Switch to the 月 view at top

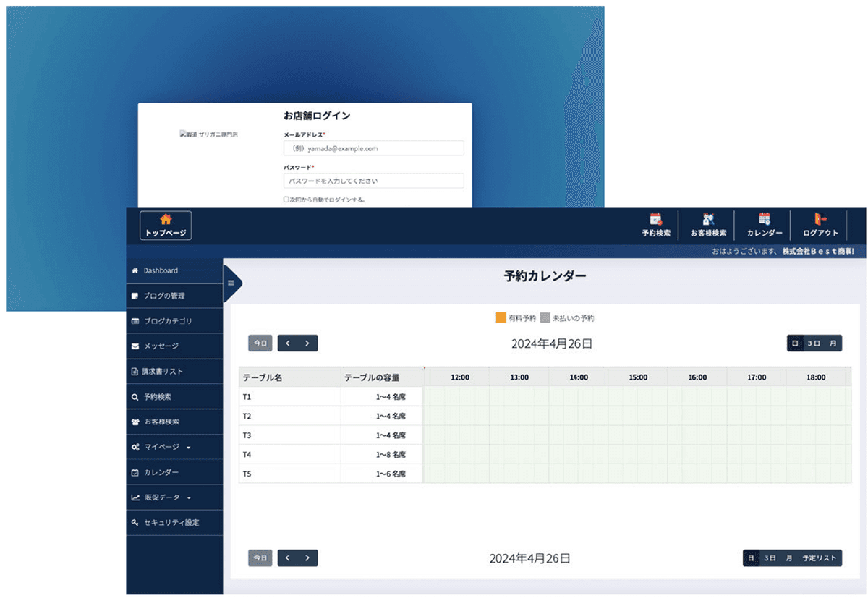click(x=833, y=343)
